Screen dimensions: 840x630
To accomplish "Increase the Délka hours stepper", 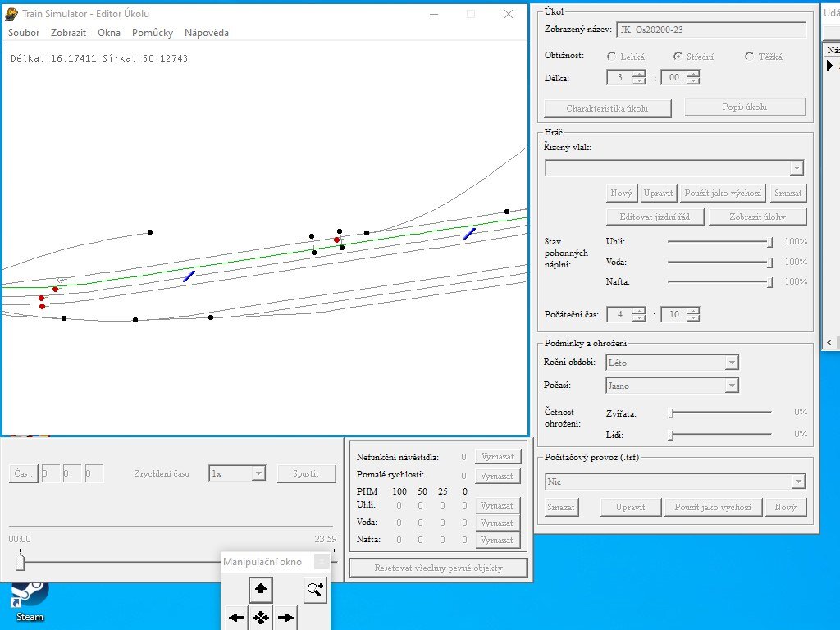I will pyautogui.click(x=638, y=74).
